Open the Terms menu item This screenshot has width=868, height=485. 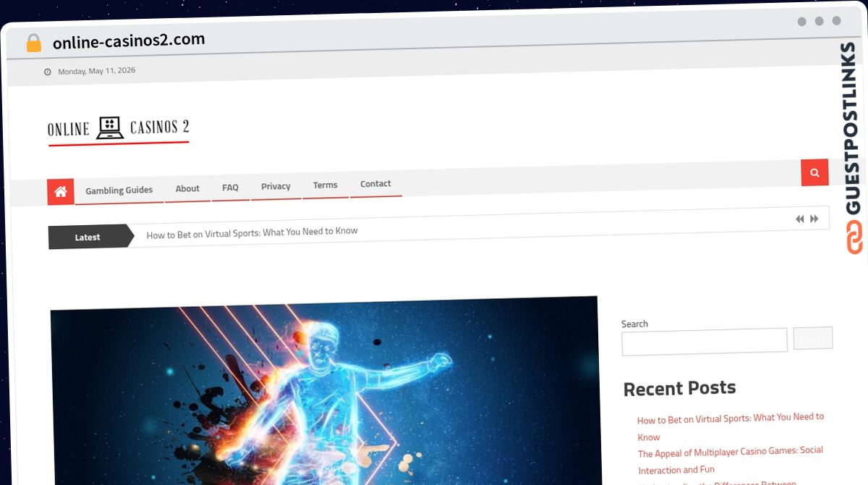click(325, 185)
